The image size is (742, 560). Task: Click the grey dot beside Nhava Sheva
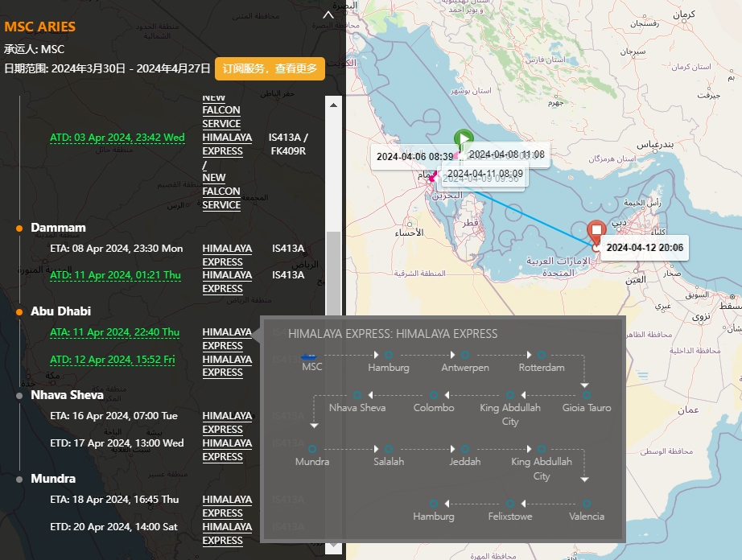coord(19,396)
